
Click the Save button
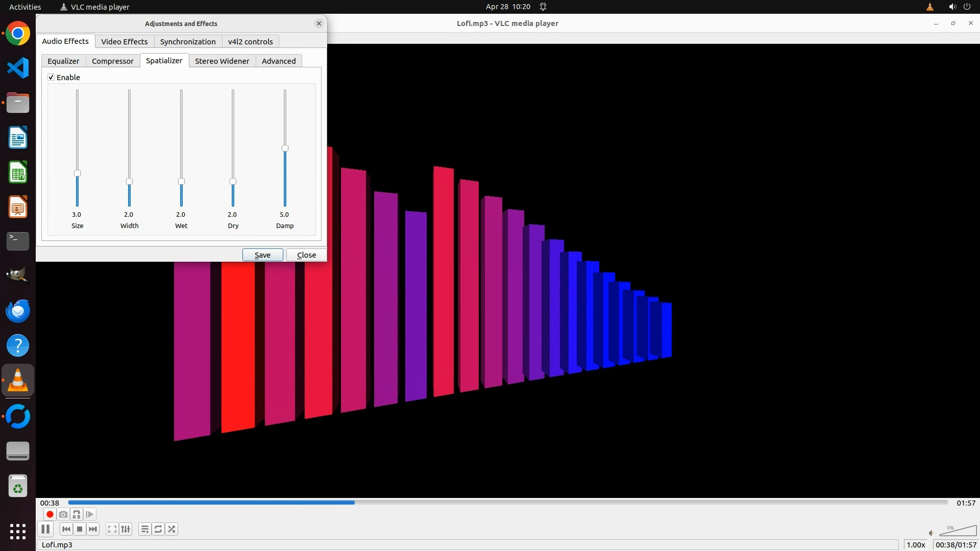click(262, 255)
